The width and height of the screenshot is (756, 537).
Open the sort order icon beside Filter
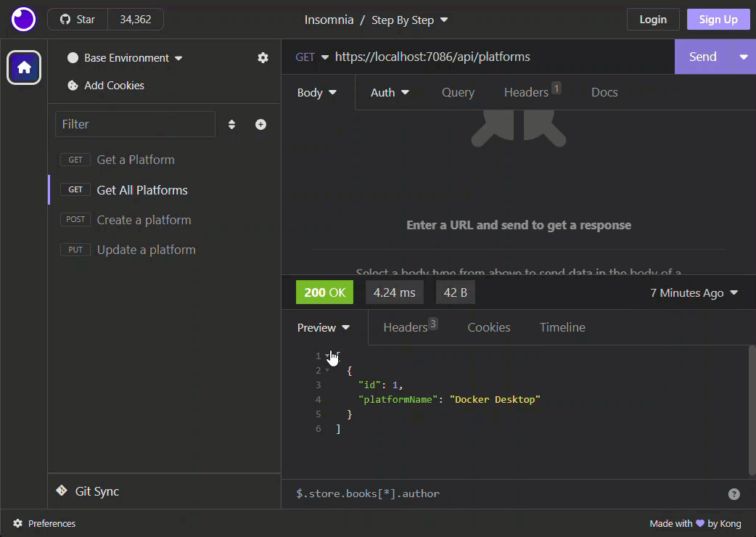coord(232,124)
